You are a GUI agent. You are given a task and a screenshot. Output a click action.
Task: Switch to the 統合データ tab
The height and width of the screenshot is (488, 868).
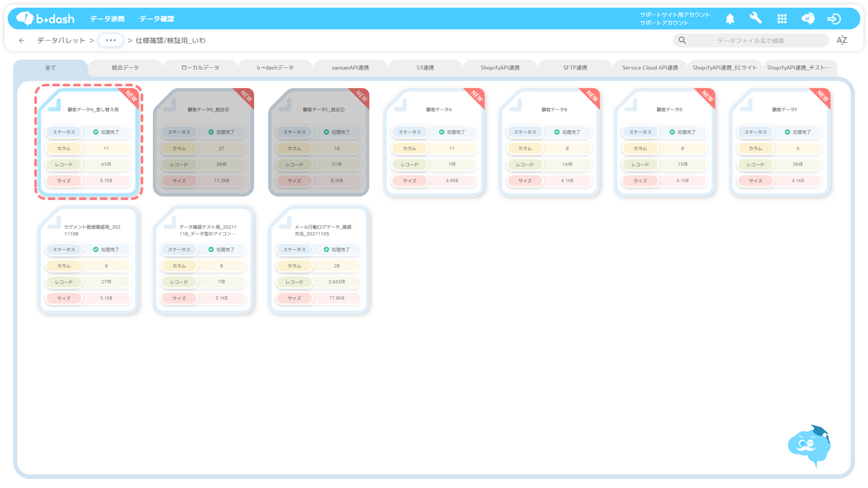(125, 68)
